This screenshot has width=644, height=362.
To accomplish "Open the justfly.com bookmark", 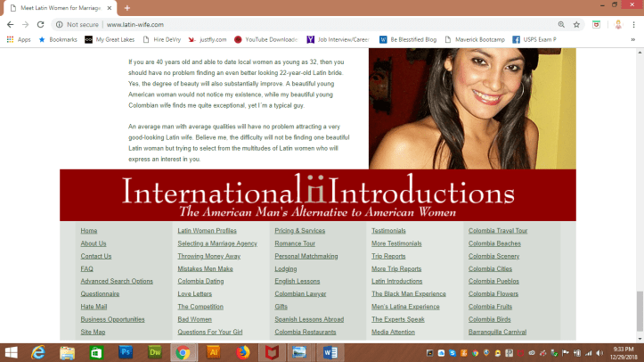I will tap(208, 39).
